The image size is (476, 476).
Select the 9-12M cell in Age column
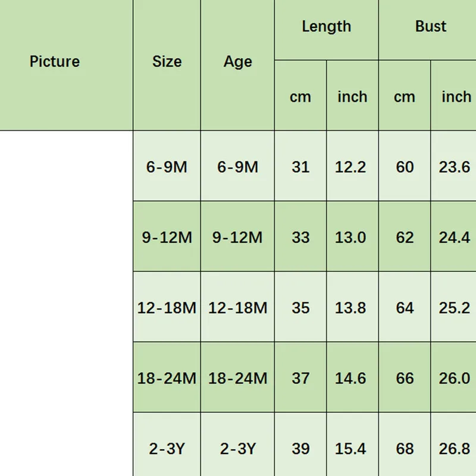(x=237, y=237)
